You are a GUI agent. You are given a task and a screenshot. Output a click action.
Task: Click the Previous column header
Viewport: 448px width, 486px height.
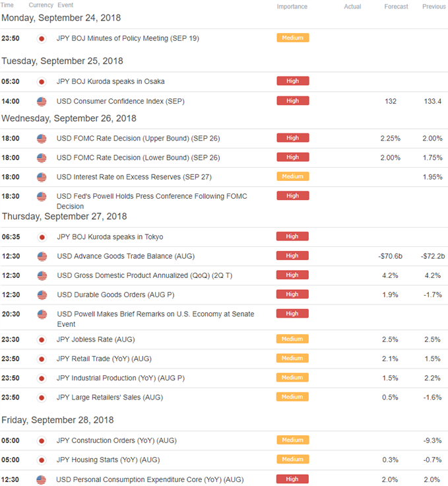pos(433,7)
